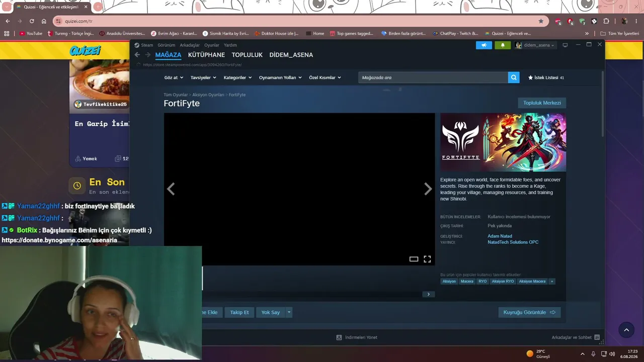Screen dimensions: 644x362
Task: Click inside the Mağazada ara search field
Action: pyautogui.click(x=433, y=77)
